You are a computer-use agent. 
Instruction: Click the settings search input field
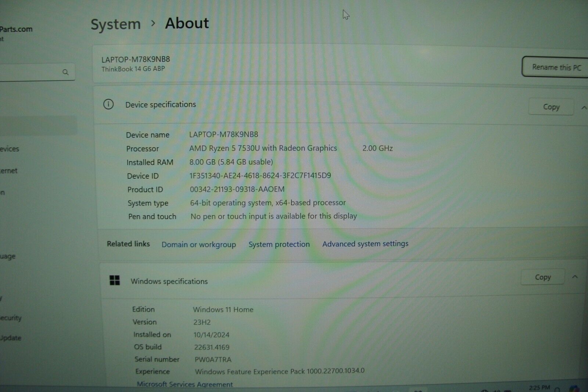point(37,72)
